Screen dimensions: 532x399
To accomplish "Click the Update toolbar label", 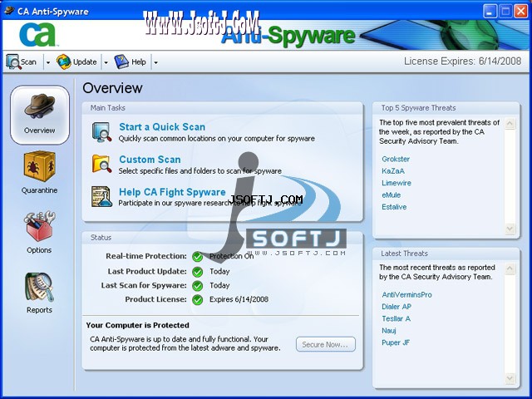I will (x=85, y=62).
